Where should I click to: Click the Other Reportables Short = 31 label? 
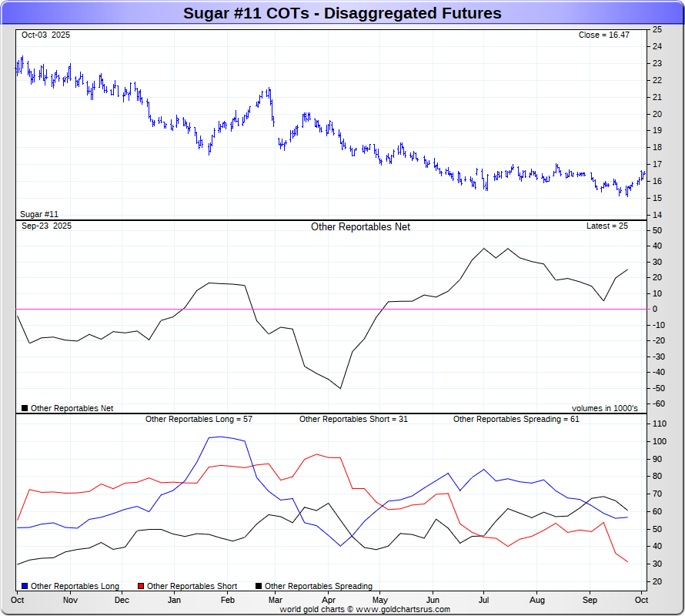355,419
